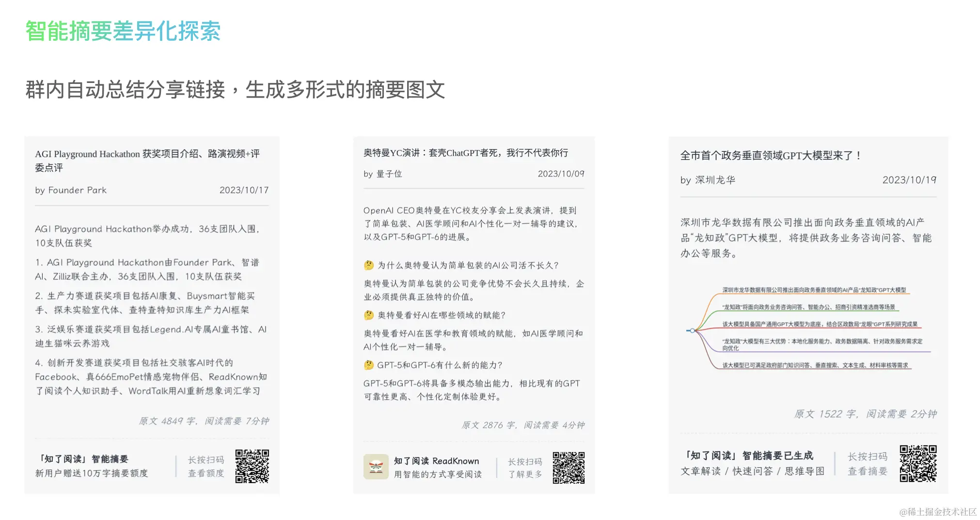Click mind map branch 该大模型具备国产通用GPT大模型为底座
The image size is (980, 520).
click(820, 324)
